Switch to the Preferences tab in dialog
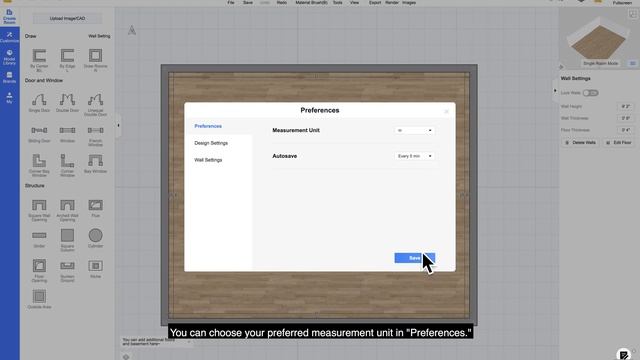 point(208,126)
